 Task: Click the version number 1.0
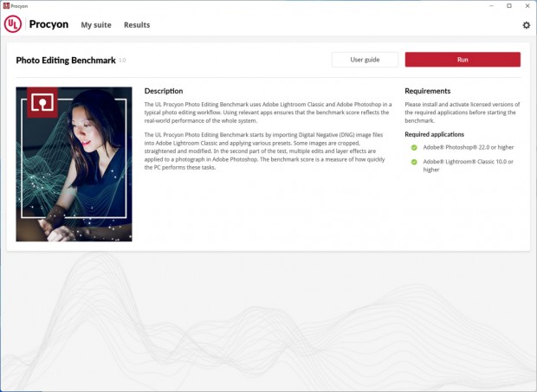click(x=122, y=61)
